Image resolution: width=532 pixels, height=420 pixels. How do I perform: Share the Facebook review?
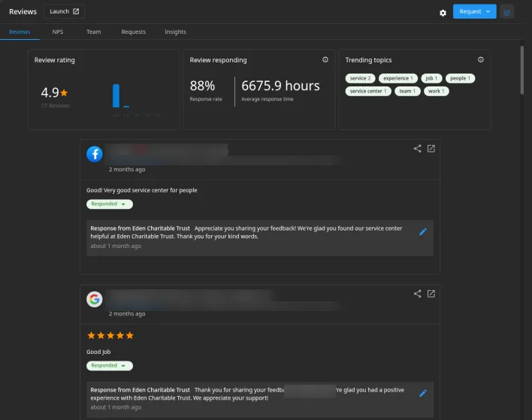[417, 149]
